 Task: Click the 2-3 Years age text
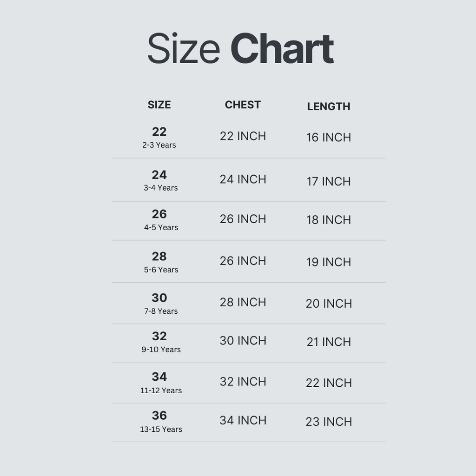tap(159, 145)
